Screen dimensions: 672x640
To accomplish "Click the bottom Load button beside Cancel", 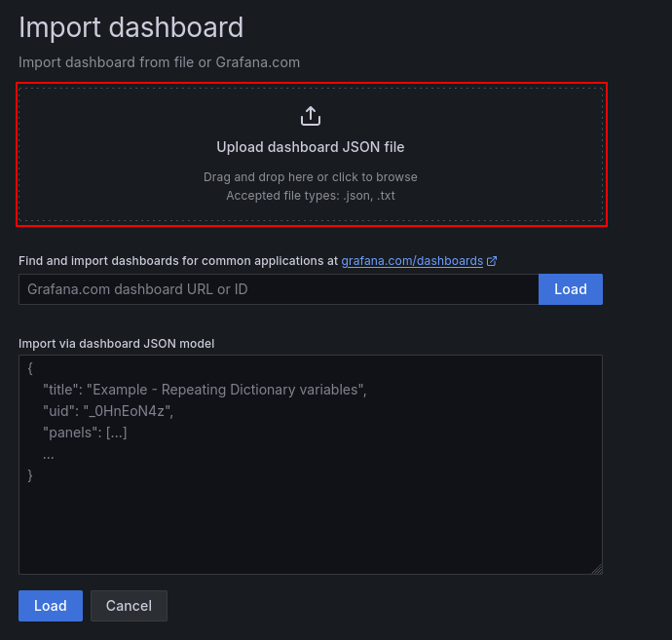I will tap(51, 606).
